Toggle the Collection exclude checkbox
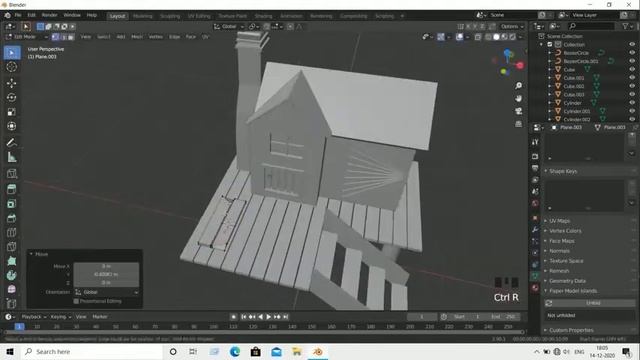 pyautogui.click(x=550, y=44)
